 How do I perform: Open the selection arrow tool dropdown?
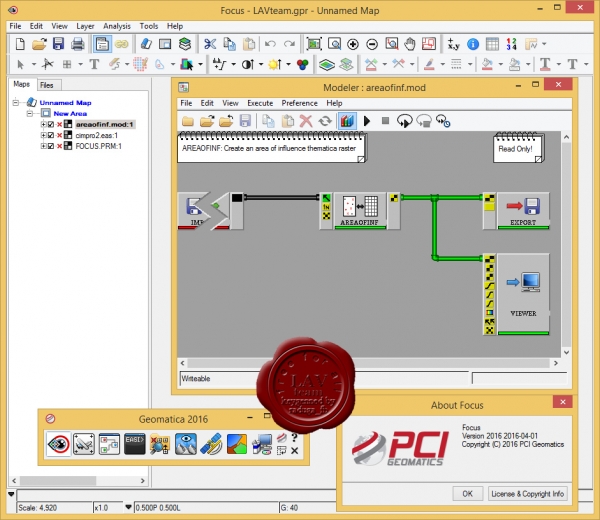coord(33,64)
